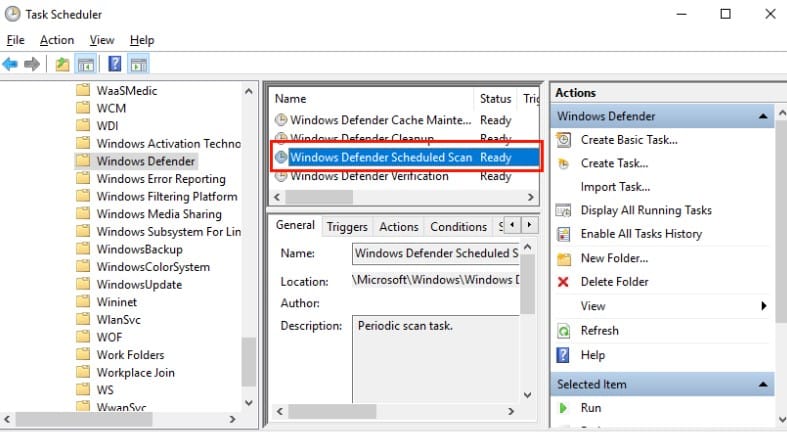Click the Work Folders folder icon
Image resolution: width=787 pixels, height=432 pixels.
pyautogui.click(x=83, y=355)
